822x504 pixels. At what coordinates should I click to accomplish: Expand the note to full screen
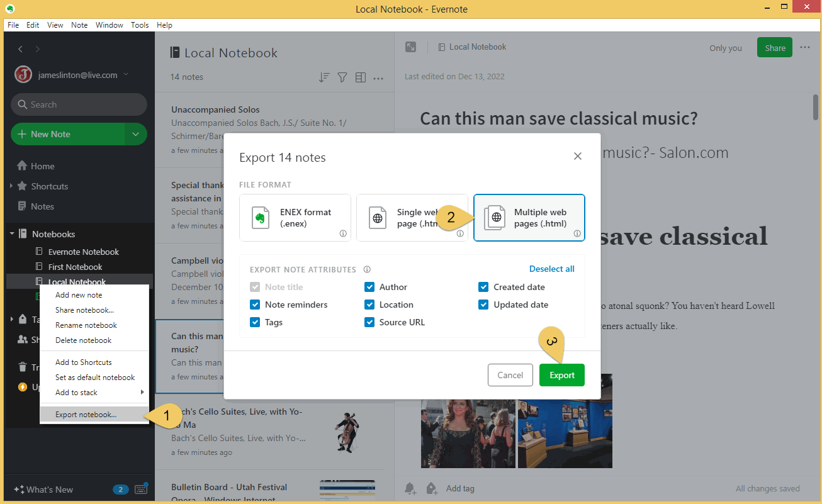click(x=410, y=47)
